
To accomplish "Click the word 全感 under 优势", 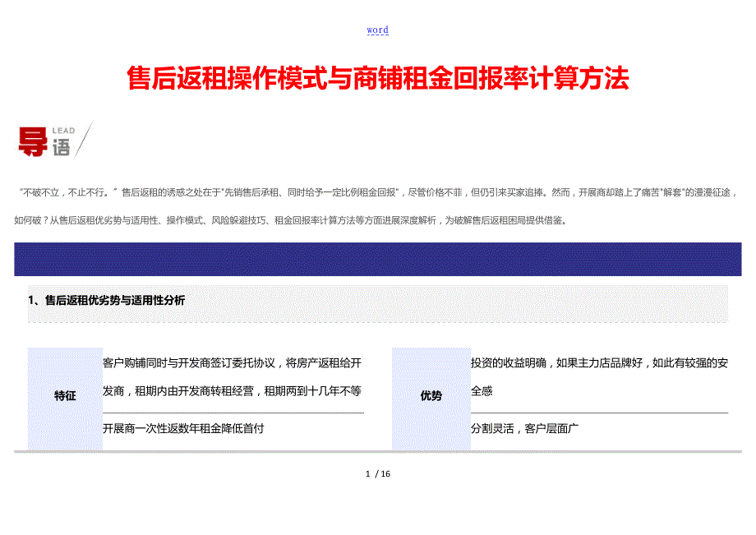I will coord(482,391).
